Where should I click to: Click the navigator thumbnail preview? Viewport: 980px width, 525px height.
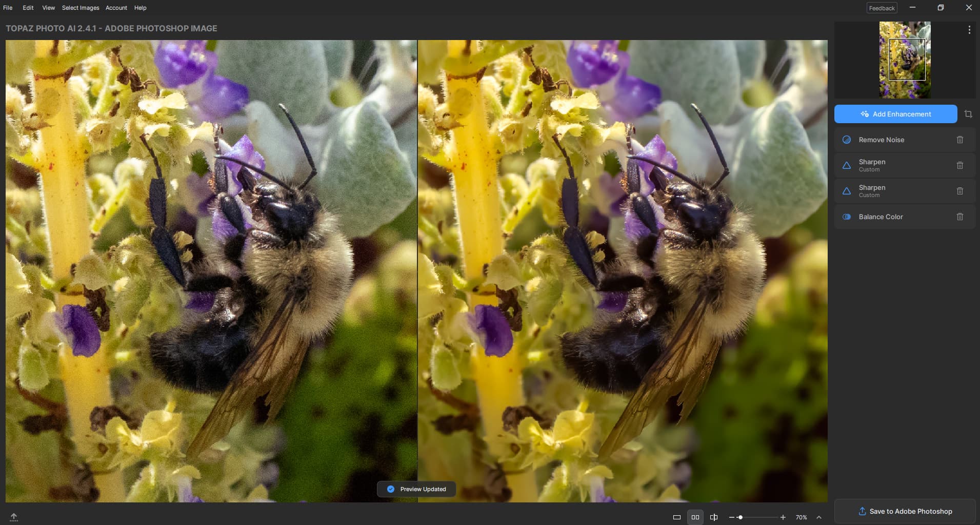[x=905, y=60]
